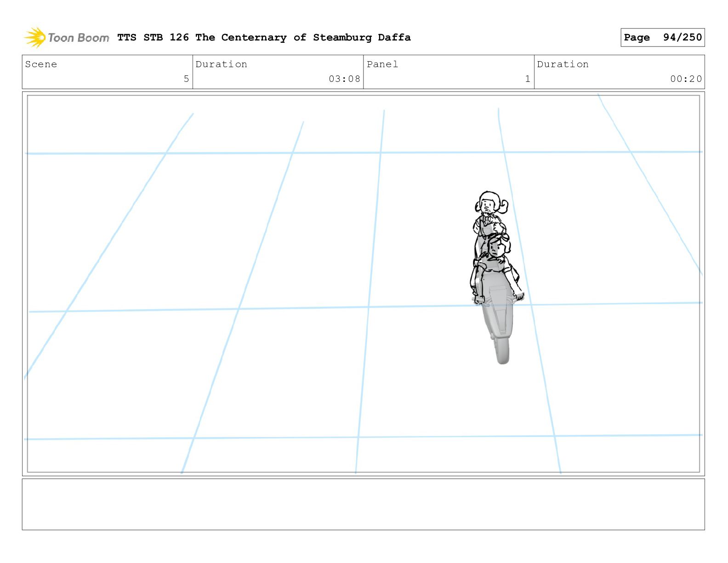Click the empty notes box below the panel
728x563 pixels.
[x=363, y=504]
